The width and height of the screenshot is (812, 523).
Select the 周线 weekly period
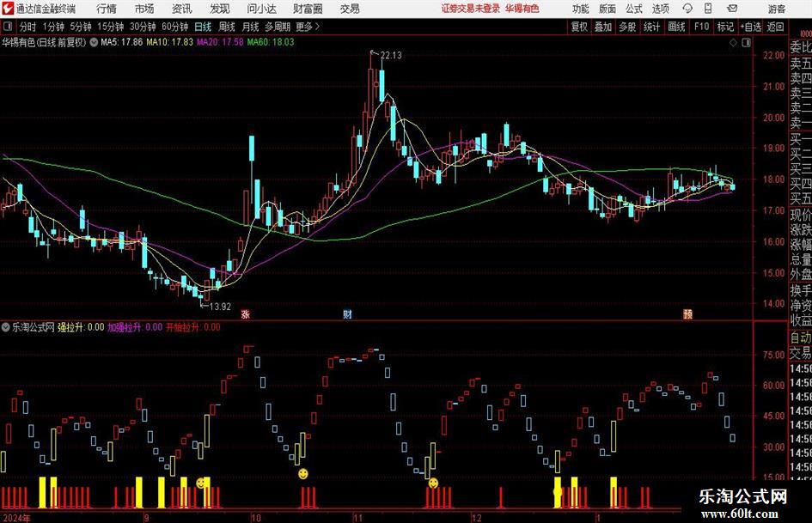pos(226,27)
